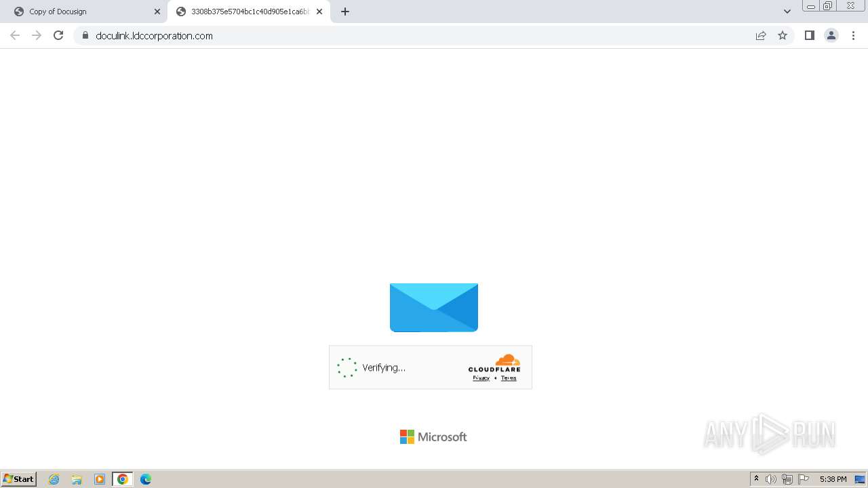Viewport: 868px width, 488px height.
Task: Restore down the Chrome window
Action: coord(827,6)
